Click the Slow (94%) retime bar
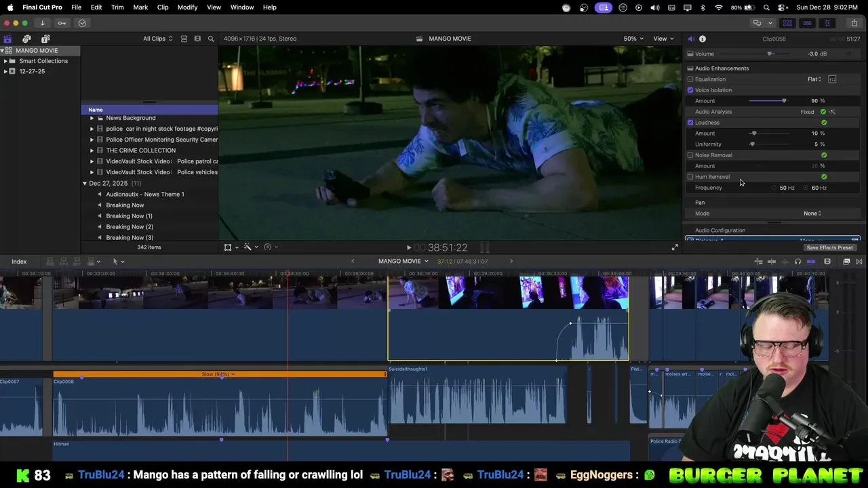This screenshot has width=868, height=488. 220,374
